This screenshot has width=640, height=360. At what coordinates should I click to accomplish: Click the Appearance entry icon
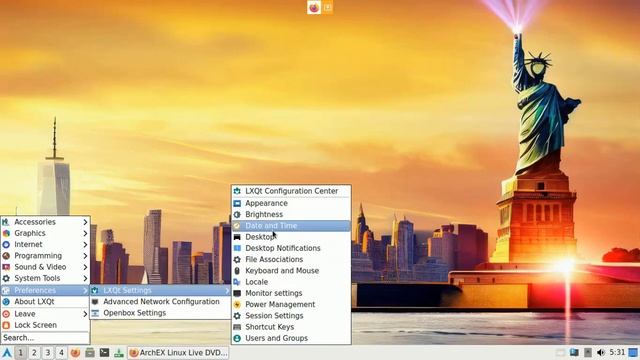[237, 203]
